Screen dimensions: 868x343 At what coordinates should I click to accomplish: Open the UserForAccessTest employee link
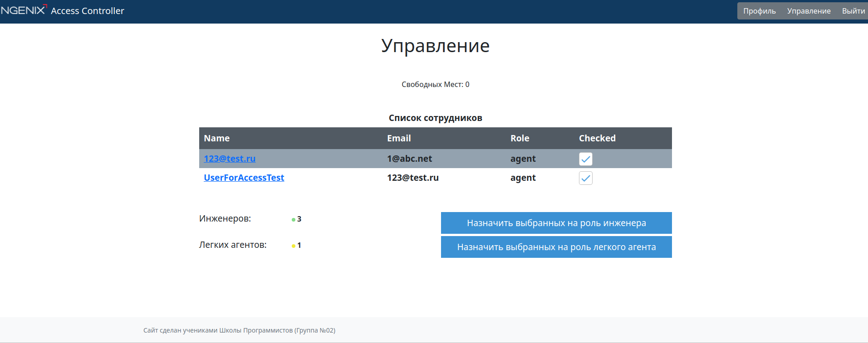(x=244, y=178)
